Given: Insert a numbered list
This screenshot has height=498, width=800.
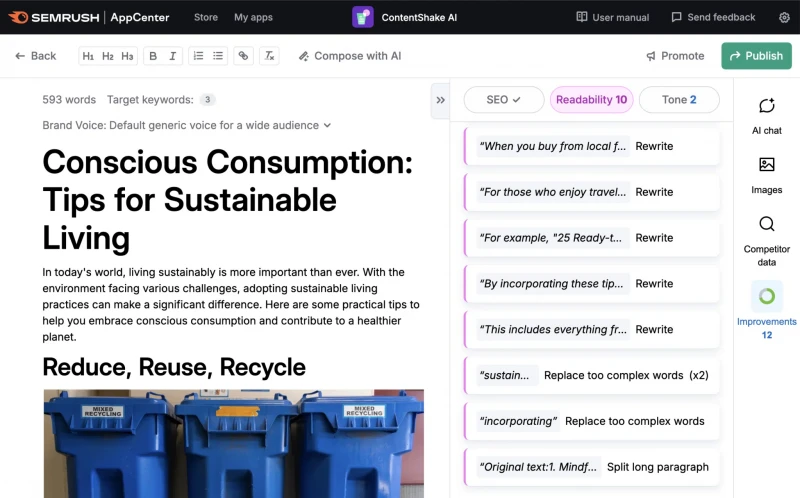Looking at the screenshot, I should pyautogui.click(x=198, y=56).
